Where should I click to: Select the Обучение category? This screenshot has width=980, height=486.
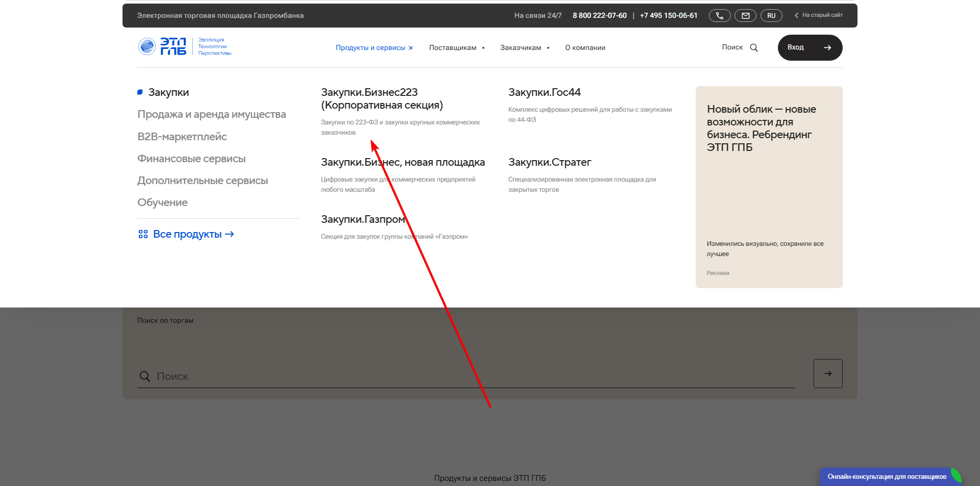tap(162, 202)
